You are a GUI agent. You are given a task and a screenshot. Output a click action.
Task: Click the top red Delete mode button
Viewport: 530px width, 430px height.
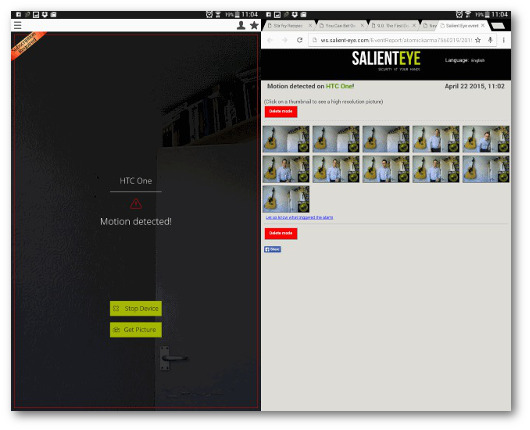point(281,112)
